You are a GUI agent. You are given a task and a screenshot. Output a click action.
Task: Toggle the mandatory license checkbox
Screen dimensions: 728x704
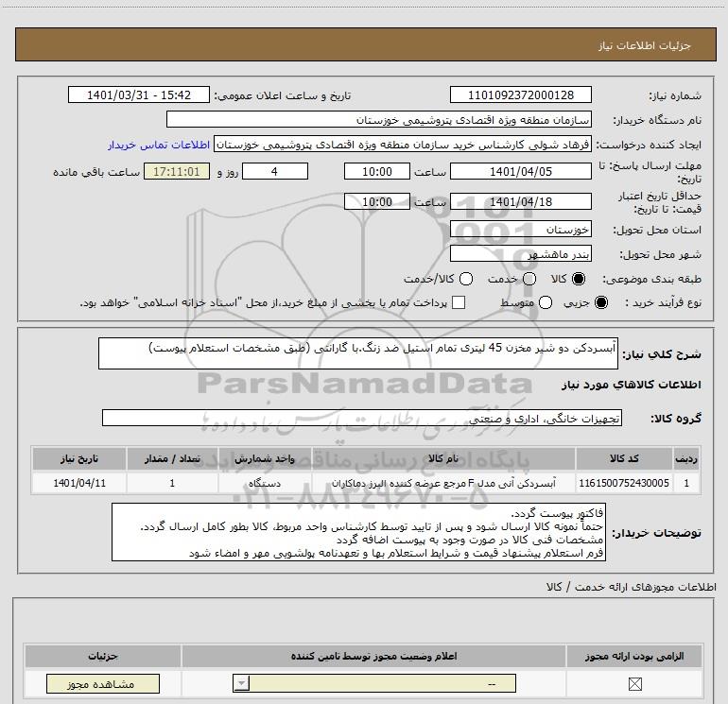634,683
